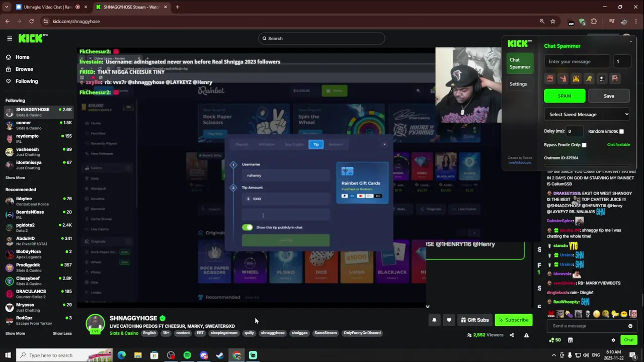This screenshot has height=362, width=644.
Task: Open Following in sidebar
Action: coord(26,81)
